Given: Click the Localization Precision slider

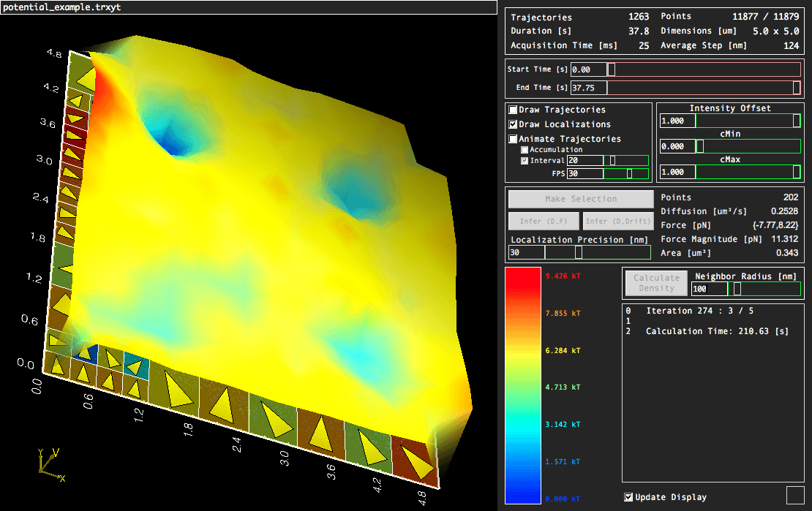Looking at the screenshot, I should tap(596, 252).
